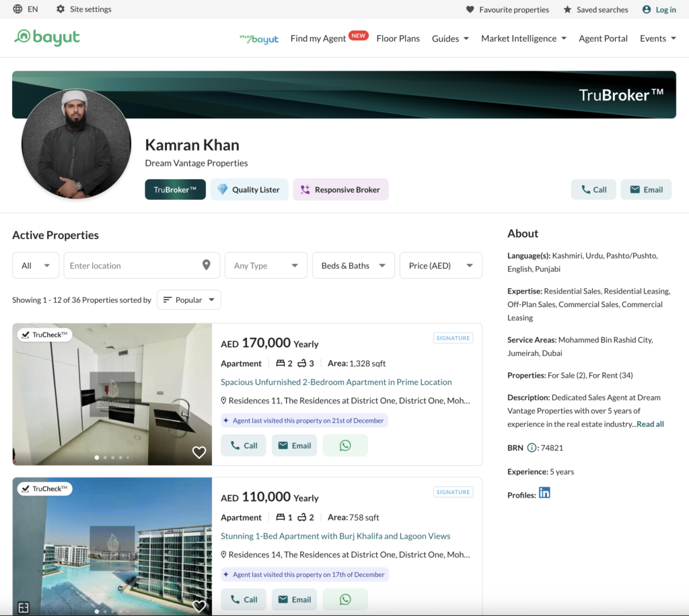Select the TruBroker™ badge filter
This screenshot has width=689, height=616.
pyautogui.click(x=175, y=190)
